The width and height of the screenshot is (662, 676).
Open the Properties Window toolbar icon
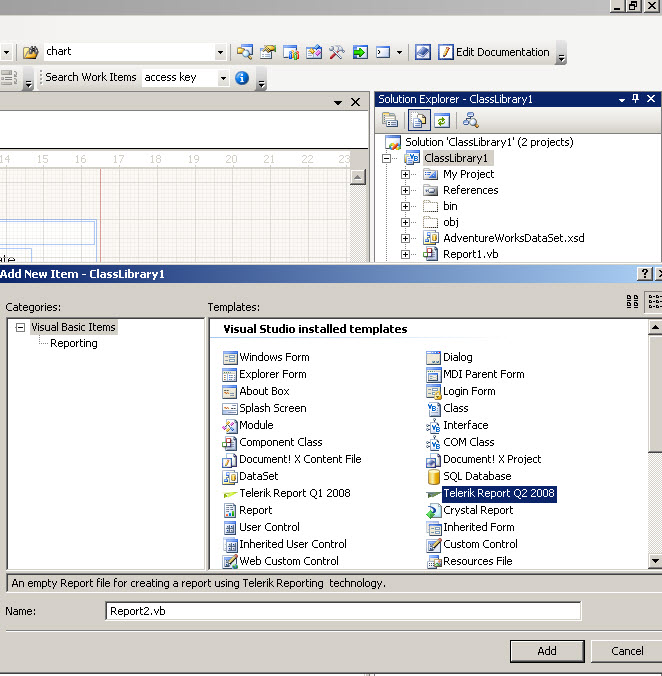click(268, 52)
